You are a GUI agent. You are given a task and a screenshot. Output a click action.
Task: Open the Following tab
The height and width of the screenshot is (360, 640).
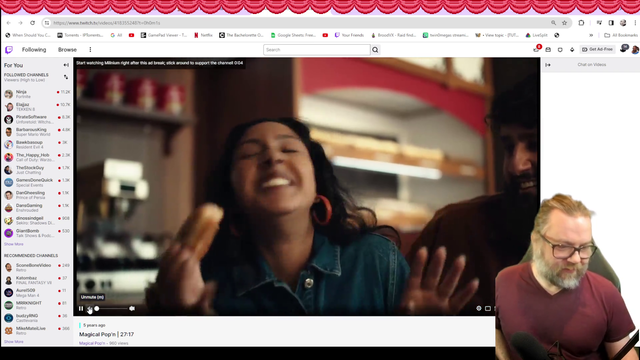pyautogui.click(x=34, y=50)
